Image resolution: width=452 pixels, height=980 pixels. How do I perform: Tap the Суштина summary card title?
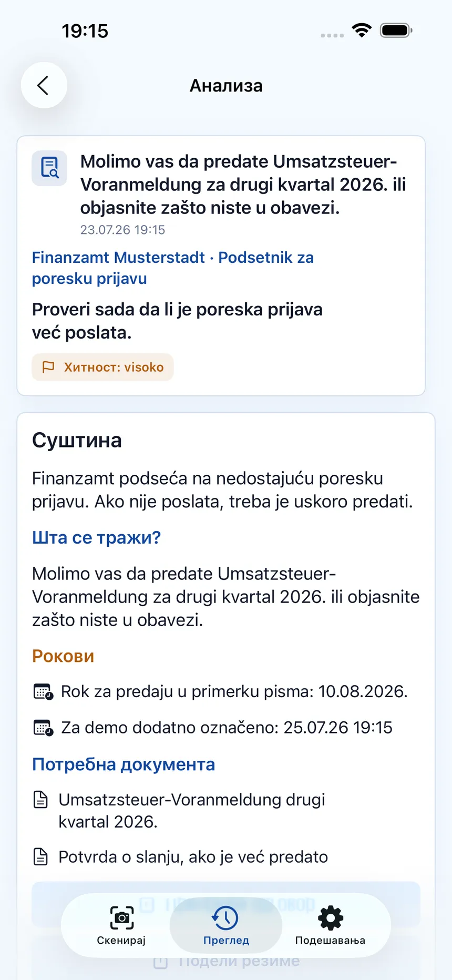pos(77,441)
